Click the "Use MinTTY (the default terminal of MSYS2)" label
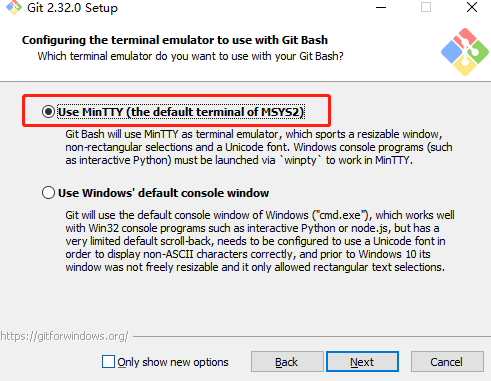The height and width of the screenshot is (381, 491). click(x=181, y=112)
